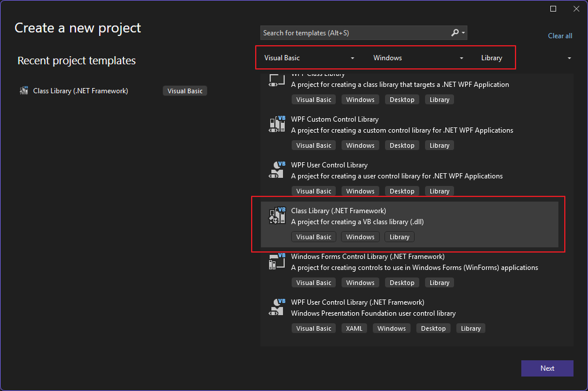
Task: Click the Next button
Action: (547, 368)
